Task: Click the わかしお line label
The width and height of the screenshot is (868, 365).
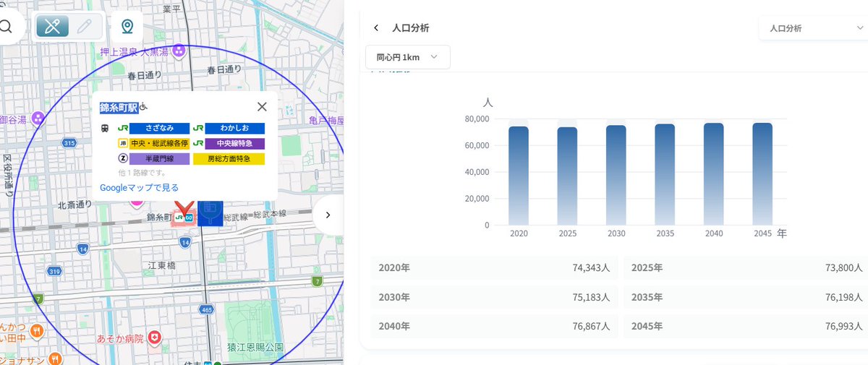Action: tap(235, 128)
